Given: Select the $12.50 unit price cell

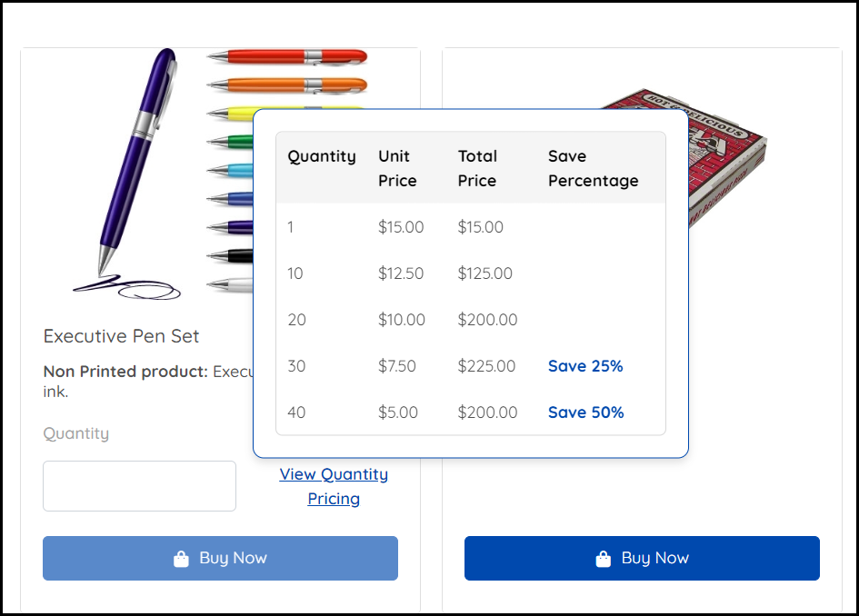Looking at the screenshot, I should click(401, 273).
